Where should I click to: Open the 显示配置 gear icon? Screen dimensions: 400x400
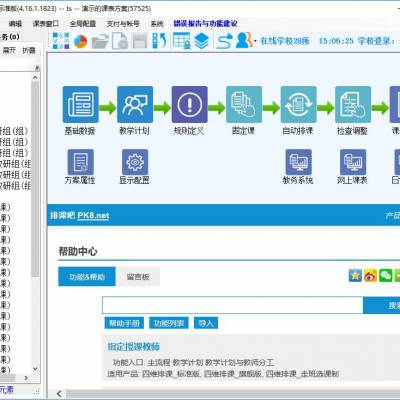pos(135,162)
